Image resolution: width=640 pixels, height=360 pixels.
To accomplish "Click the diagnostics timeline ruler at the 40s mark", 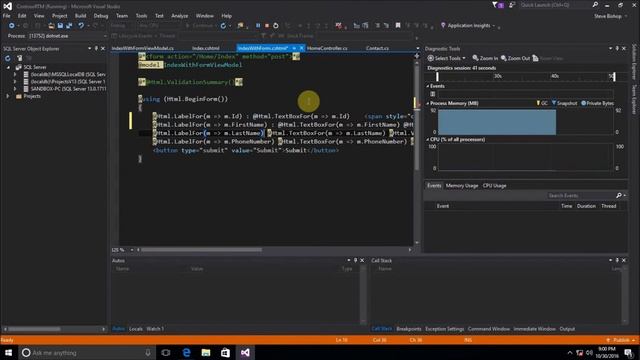I will pos(555,76).
